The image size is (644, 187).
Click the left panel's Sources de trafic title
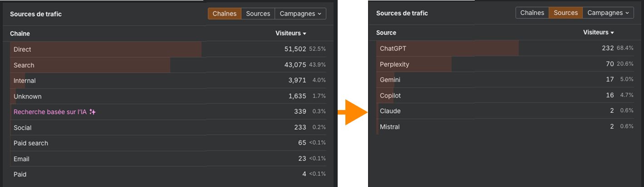(x=36, y=14)
